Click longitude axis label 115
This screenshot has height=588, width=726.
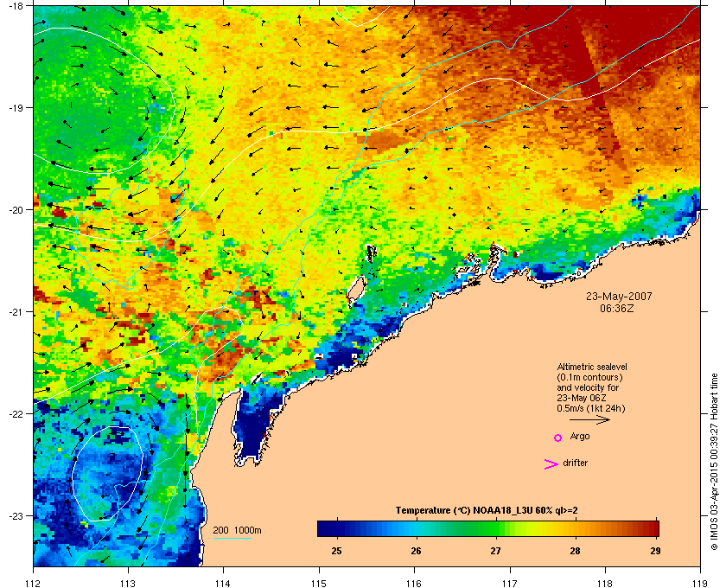(x=319, y=583)
